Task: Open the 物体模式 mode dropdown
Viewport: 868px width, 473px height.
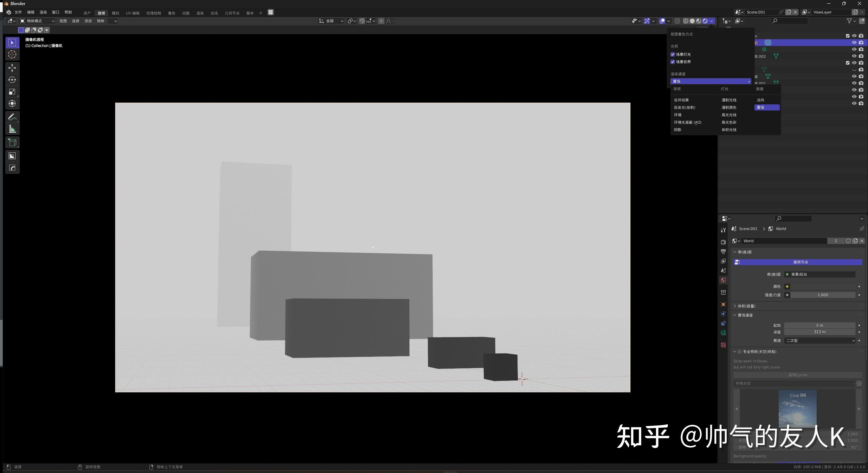Action: 37,21
